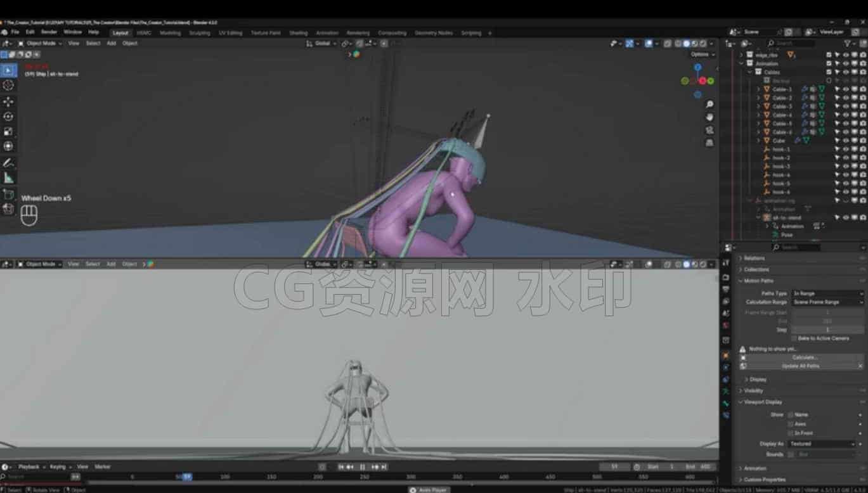Screen dimensions: 868x493
Task: Open the Render menu
Action: 49,32
